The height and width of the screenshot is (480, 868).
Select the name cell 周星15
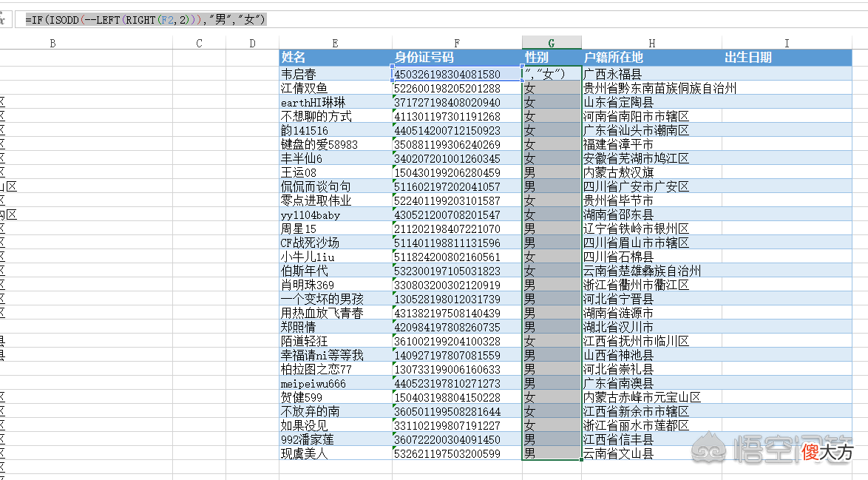pos(336,229)
